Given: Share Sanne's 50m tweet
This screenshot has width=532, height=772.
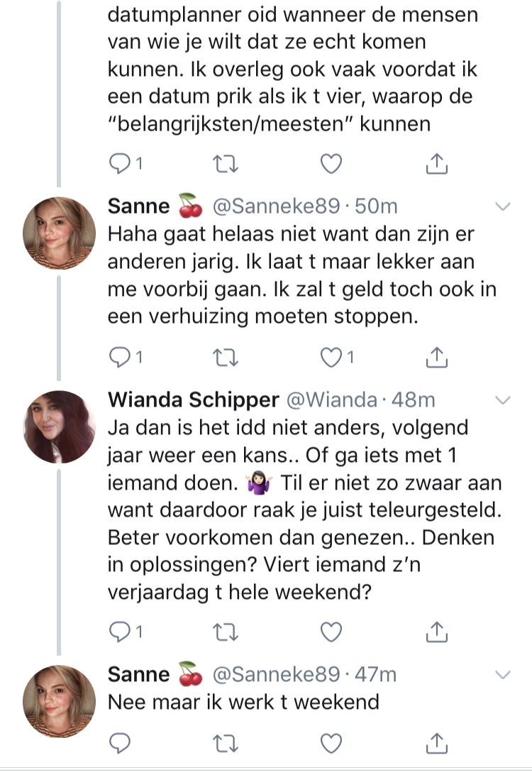Looking at the screenshot, I should [x=438, y=358].
